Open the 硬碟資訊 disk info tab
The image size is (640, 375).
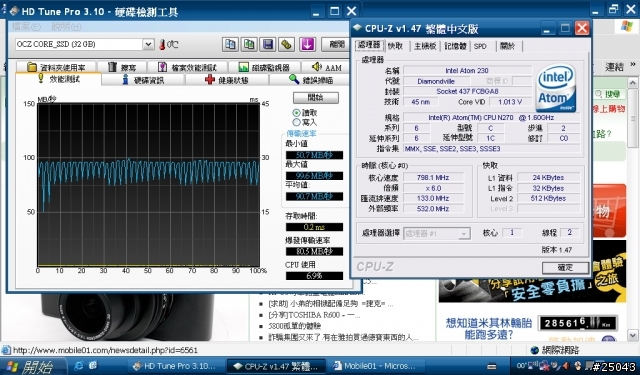(143, 80)
